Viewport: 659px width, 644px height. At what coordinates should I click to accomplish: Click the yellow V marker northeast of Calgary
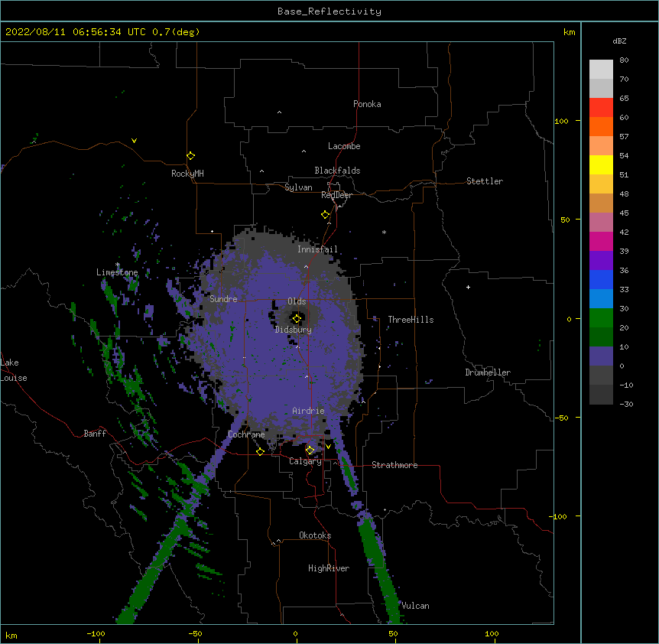328,447
